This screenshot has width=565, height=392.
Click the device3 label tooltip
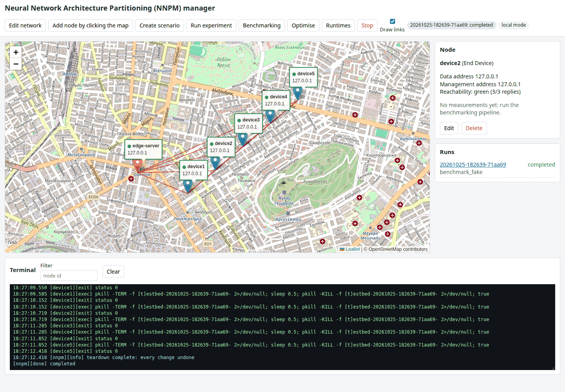tap(248, 123)
